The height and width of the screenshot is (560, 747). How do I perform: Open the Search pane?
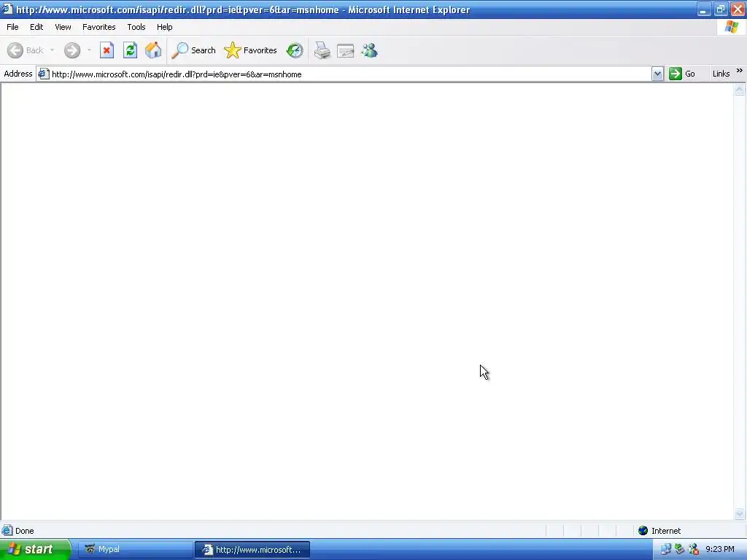[x=193, y=50]
